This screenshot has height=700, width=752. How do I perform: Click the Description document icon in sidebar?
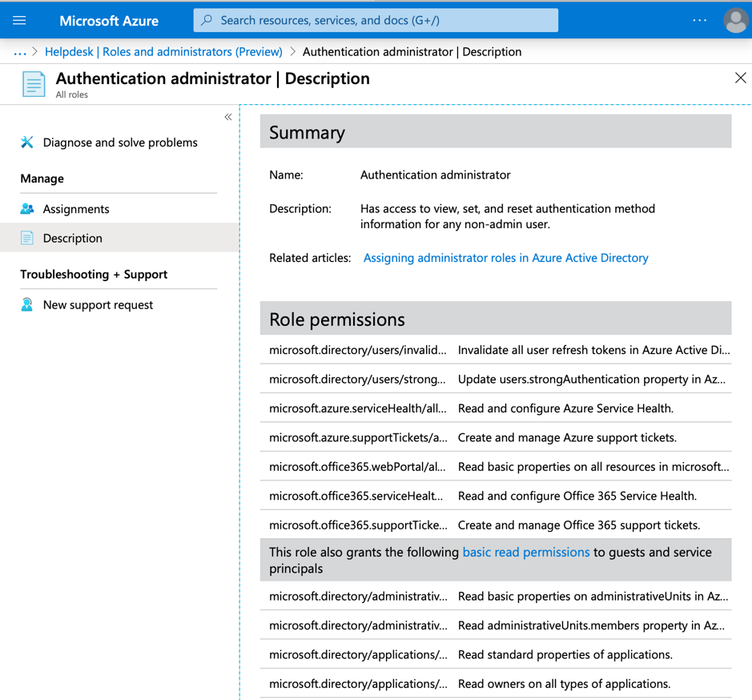27,238
